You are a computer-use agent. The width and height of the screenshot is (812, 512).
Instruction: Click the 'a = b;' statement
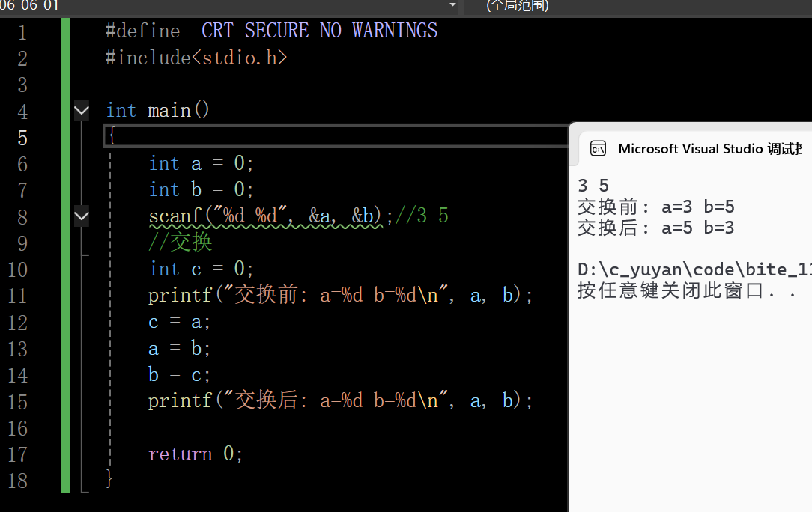point(179,348)
